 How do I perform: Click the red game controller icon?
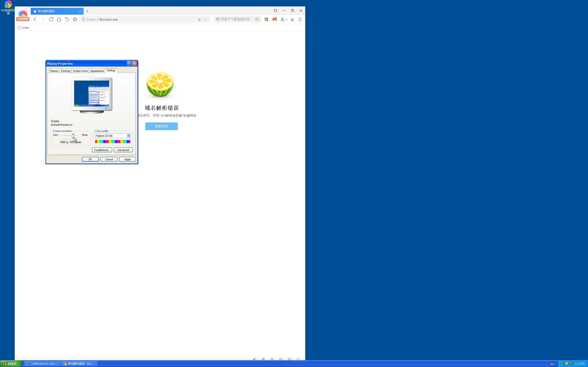coord(274,19)
